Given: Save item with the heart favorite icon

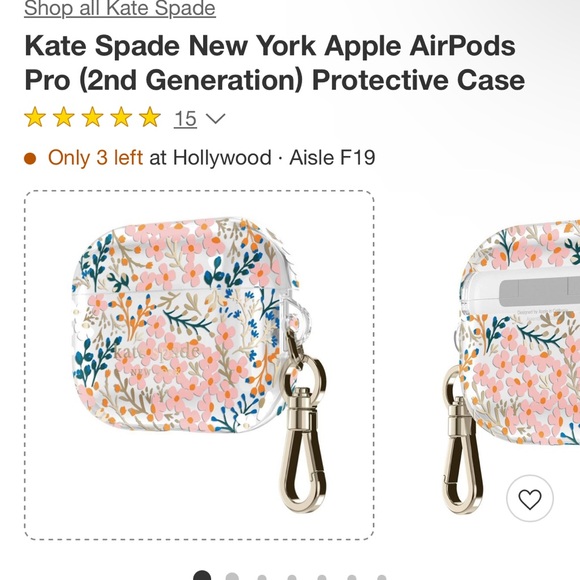Looking at the screenshot, I should (530, 498).
